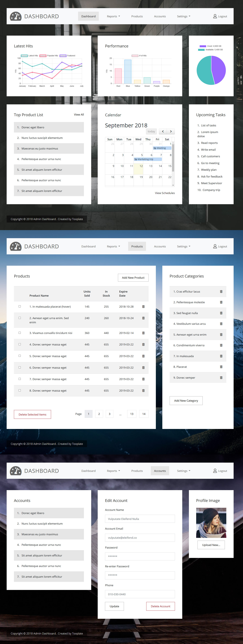Click user icon beside Logout on Products page navbar
The width and height of the screenshot is (243, 644).
coord(215,246)
